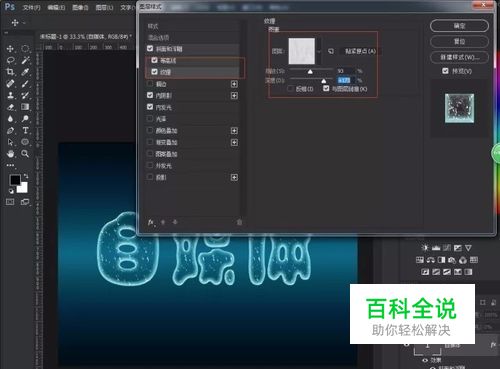Screen dimensions: 500x369
Task: Click the 缩放 scale slider handle
Action: pos(310,71)
